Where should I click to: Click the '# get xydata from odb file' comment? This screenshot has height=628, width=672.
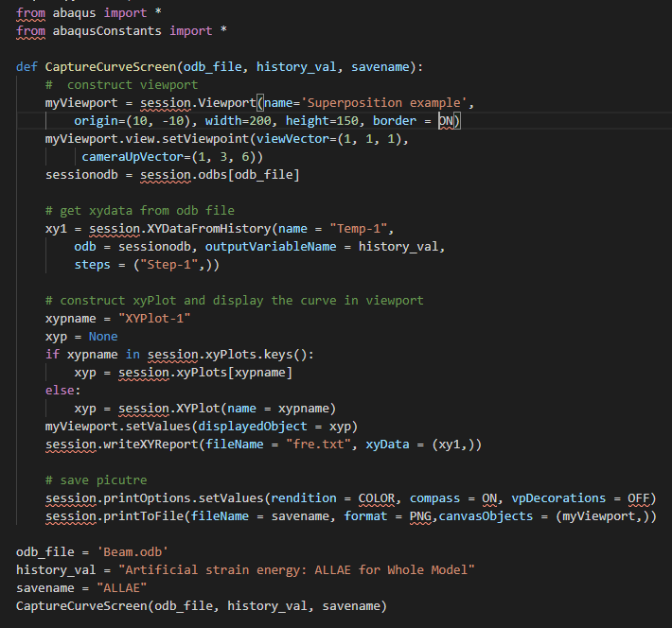139,210
